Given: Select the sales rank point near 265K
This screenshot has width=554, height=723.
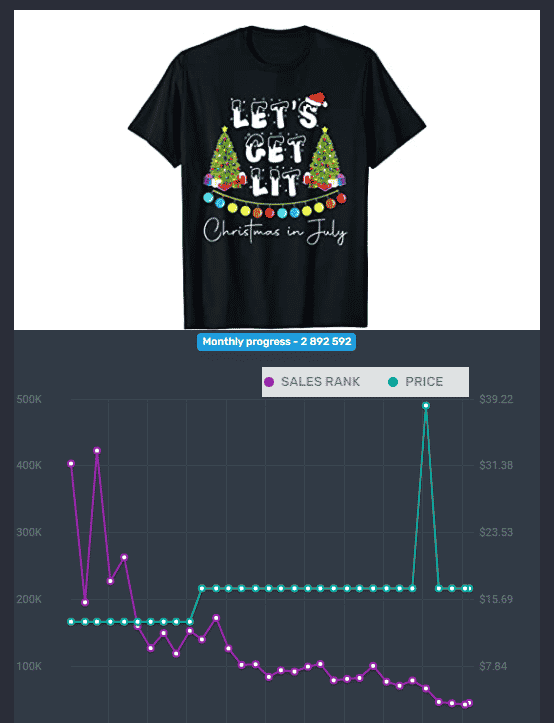Looking at the screenshot, I should [x=124, y=557].
